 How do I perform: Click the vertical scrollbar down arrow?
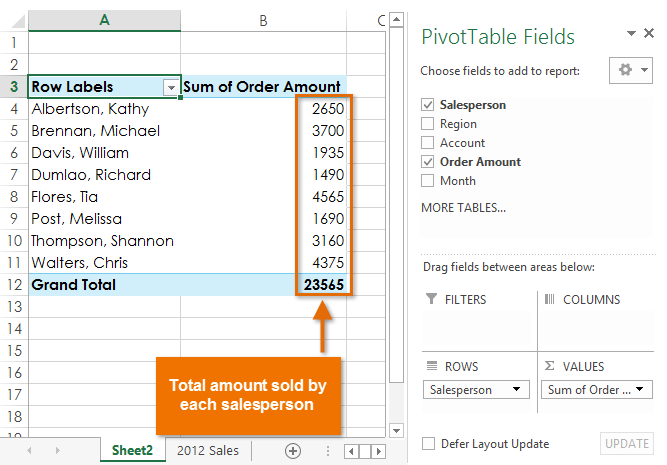click(396, 431)
